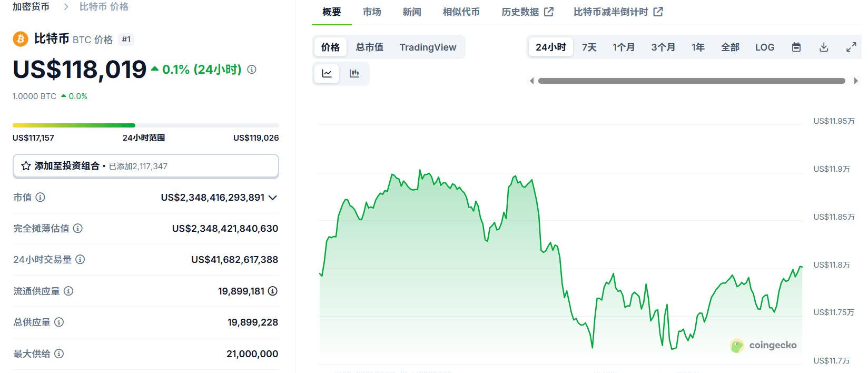
Task: Open the 相似代币 tab
Action: [x=461, y=12]
